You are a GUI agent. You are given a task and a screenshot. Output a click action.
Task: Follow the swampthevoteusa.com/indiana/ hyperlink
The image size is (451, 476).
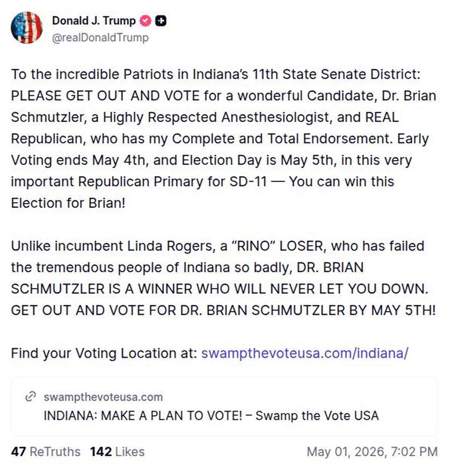point(304,353)
